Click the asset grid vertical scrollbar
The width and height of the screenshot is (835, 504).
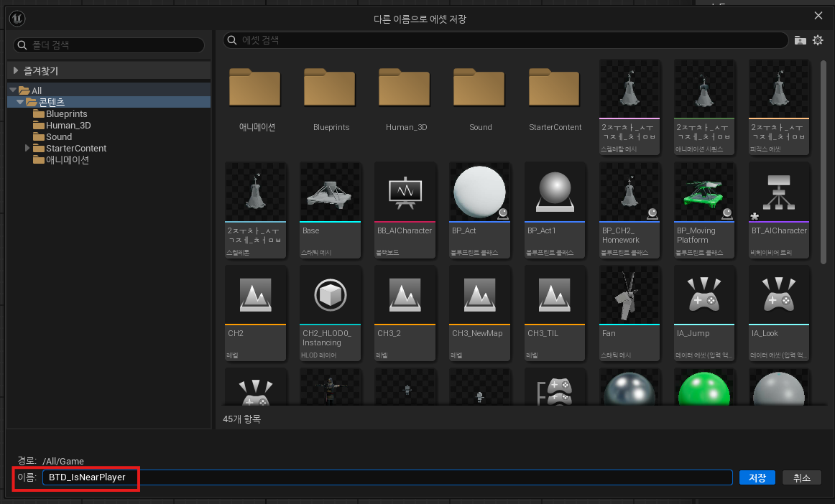coord(824,159)
